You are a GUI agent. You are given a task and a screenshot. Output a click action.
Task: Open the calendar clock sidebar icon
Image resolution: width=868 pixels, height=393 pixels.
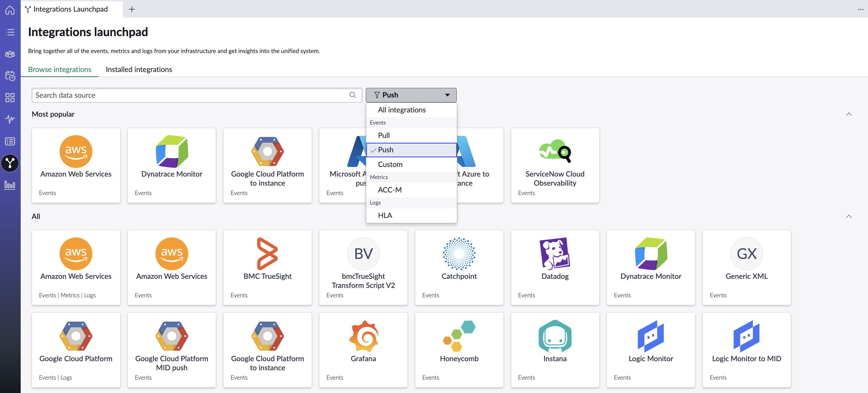pyautogui.click(x=10, y=76)
